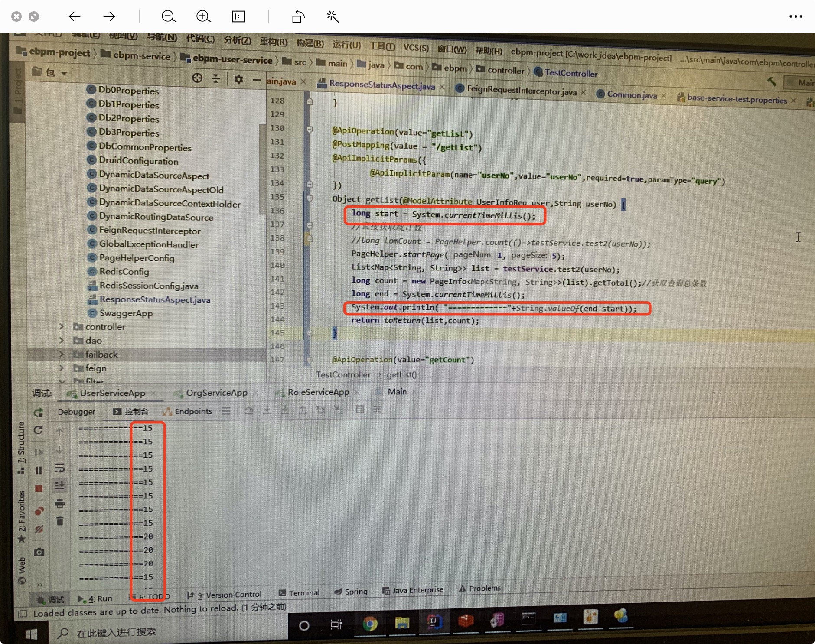Pause the debug program

point(39,470)
